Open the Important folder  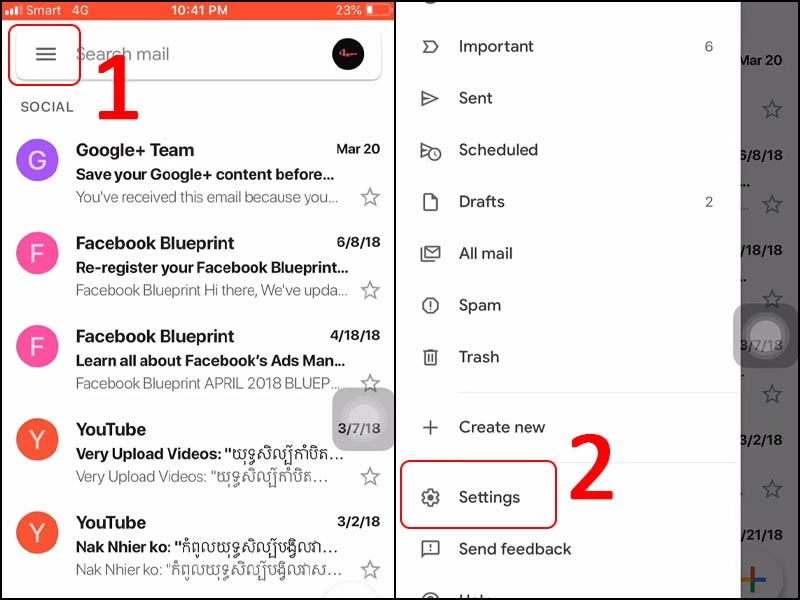pyautogui.click(x=496, y=46)
